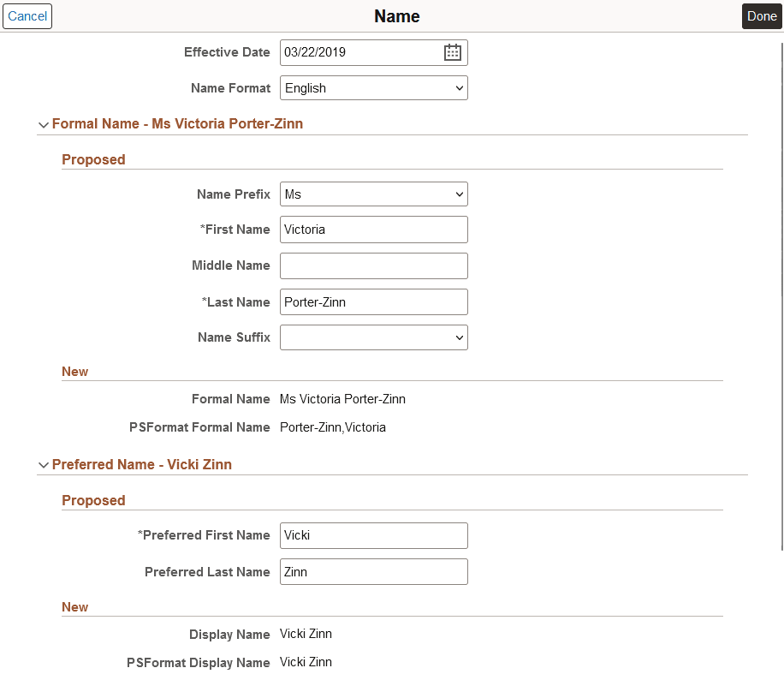This screenshot has width=784, height=674.
Task: Click the Proposed label under Formal Name
Action: [93, 159]
